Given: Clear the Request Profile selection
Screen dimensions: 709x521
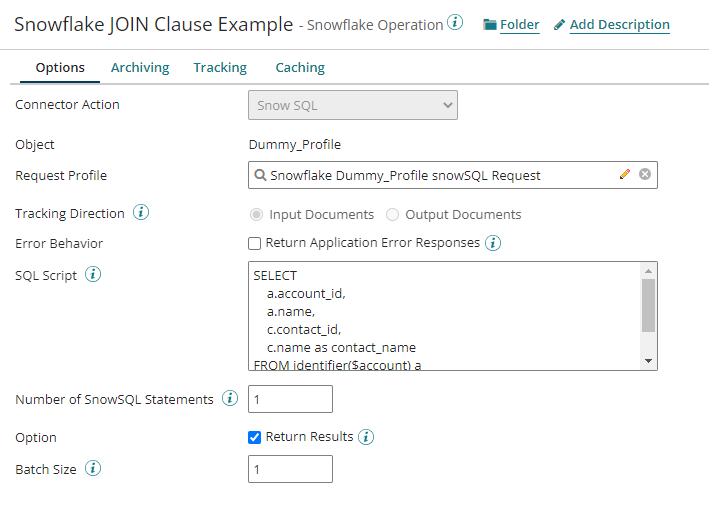Looking at the screenshot, I should click(x=645, y=174).
